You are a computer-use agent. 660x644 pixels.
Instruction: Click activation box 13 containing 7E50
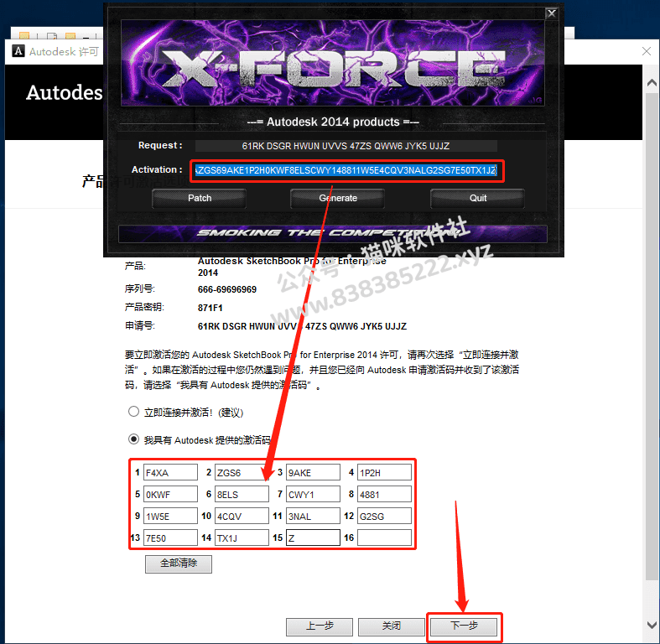170,538
